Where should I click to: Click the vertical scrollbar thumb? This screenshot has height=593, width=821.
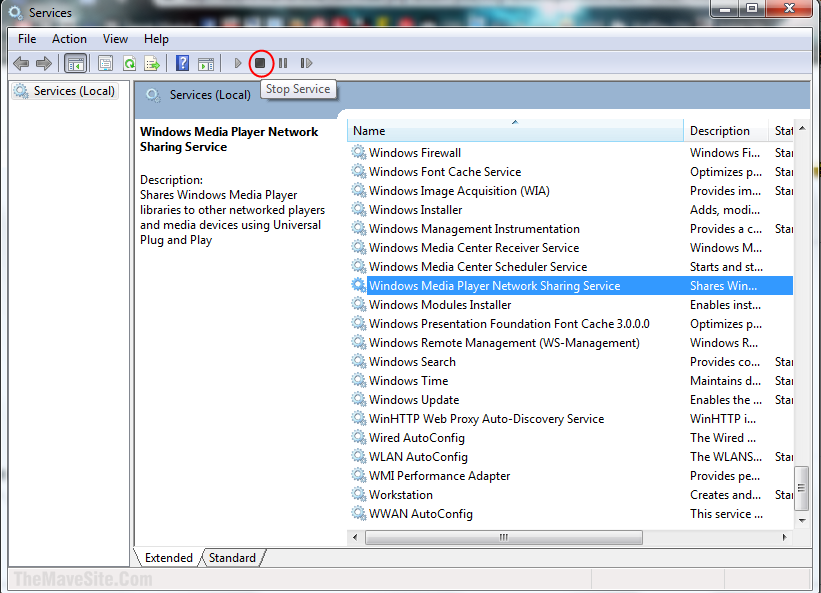point(802,488)
